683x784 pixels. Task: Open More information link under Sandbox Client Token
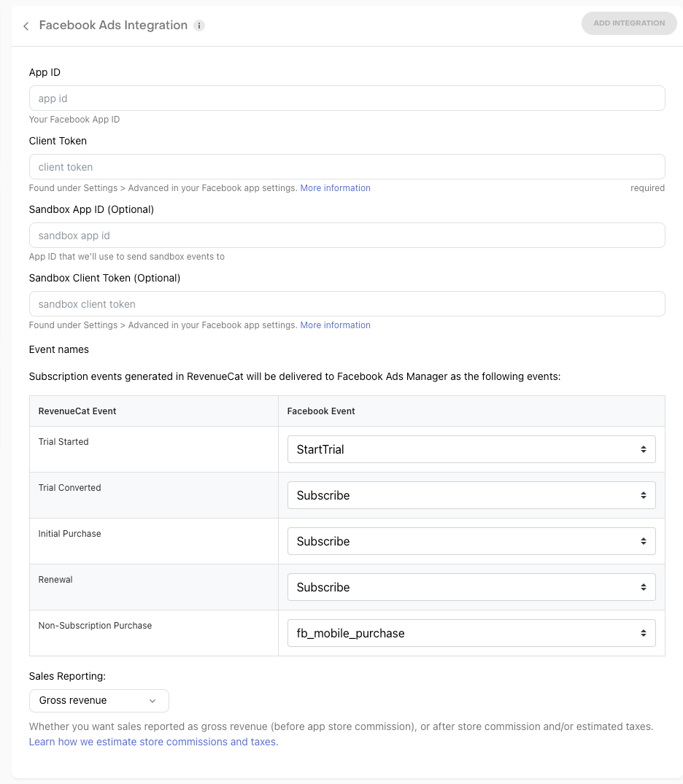(335, 325)
